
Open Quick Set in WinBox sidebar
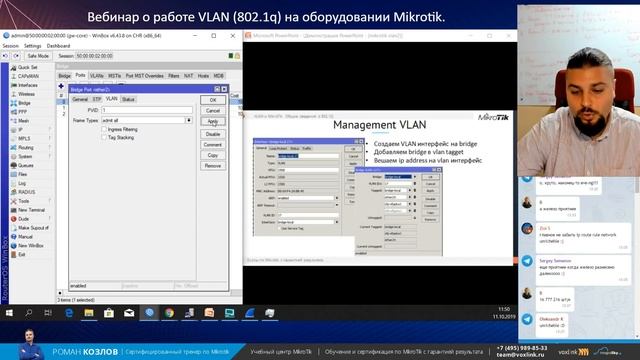(x=28, y=67)
